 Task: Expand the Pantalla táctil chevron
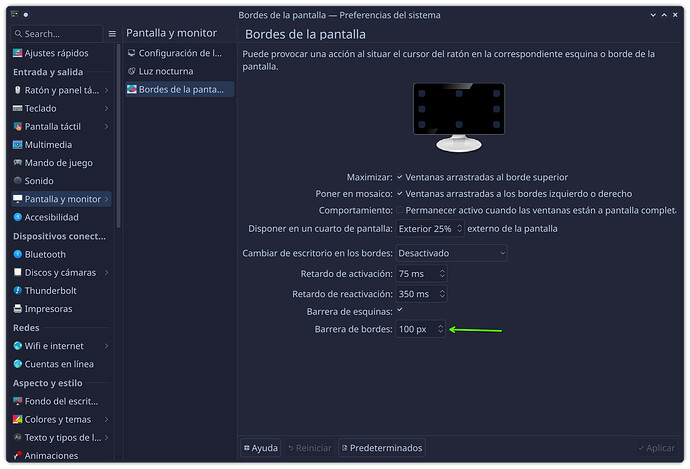point(106,127)
